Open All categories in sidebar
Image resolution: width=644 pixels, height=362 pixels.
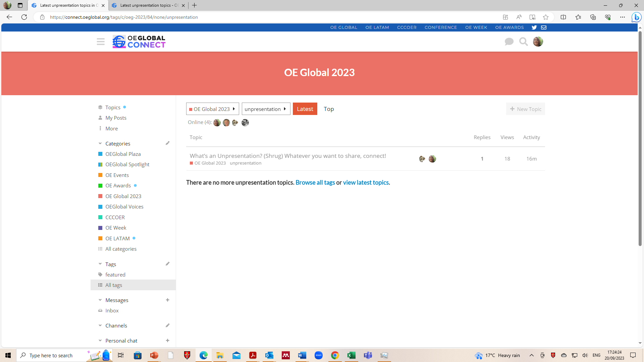[121, 249]
